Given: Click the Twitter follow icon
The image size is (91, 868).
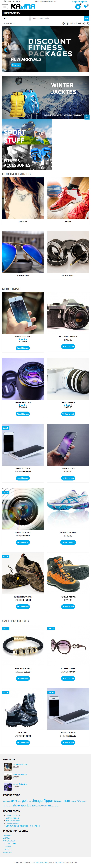Looking at the screenshot, I should tap(83, 24).
